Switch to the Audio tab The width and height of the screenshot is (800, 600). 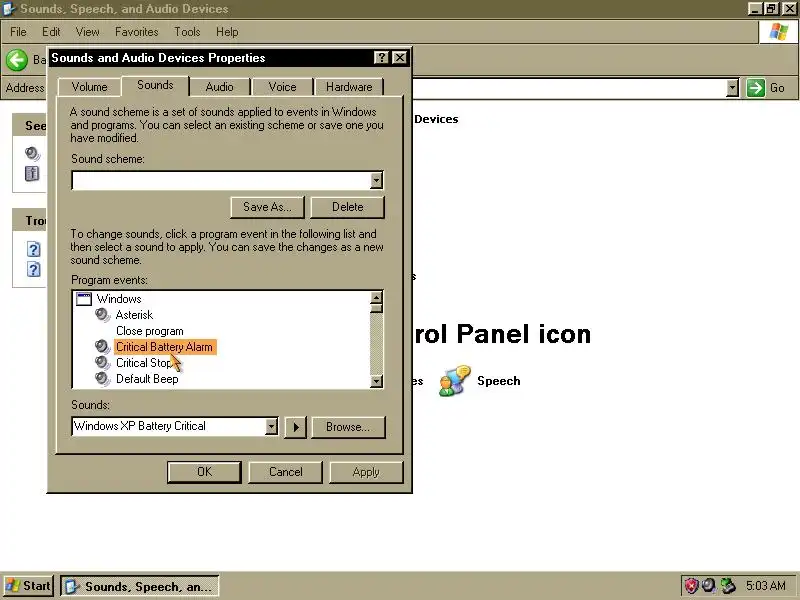click(219, 87)
